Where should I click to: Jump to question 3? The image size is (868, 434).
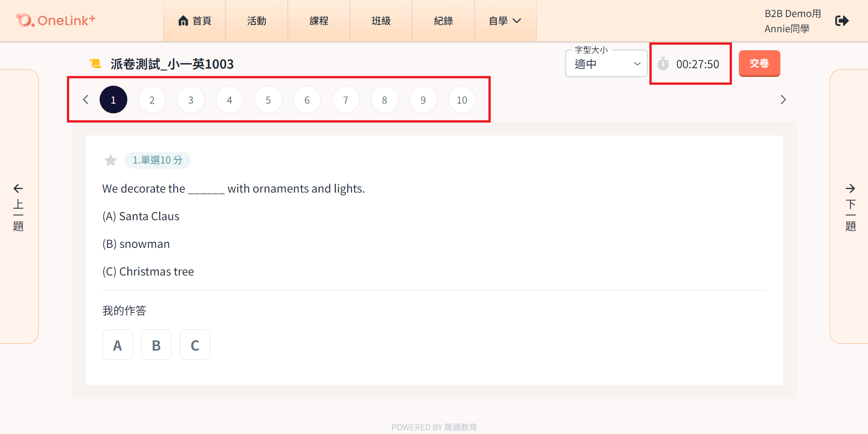click(191, 100)
